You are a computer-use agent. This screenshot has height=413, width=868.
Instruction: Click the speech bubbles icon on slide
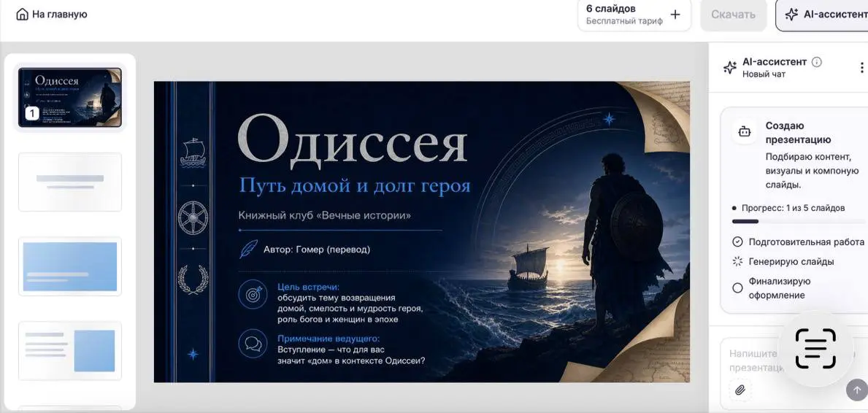[253, 344]
